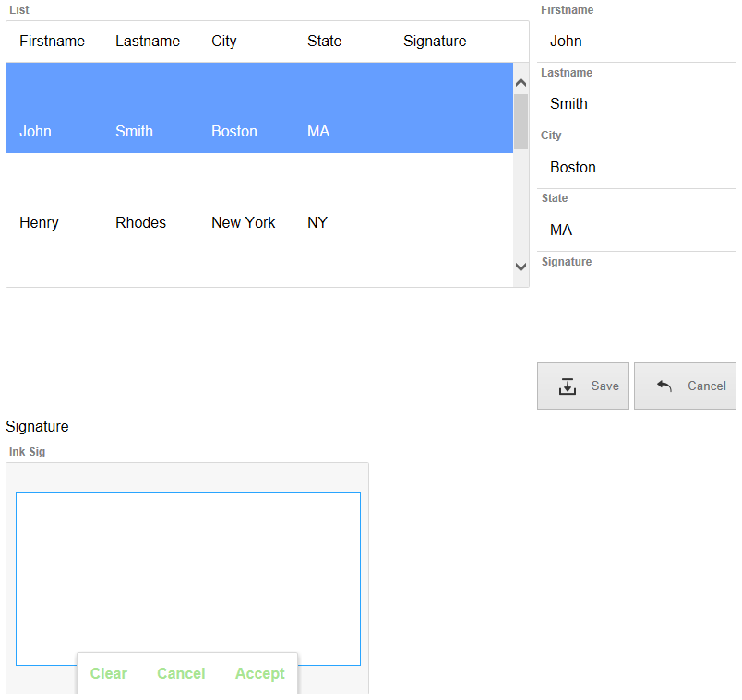Image resolution: width=742 pixels, height=700 pixels.
Task: Click the Rhodes cell in list
Action: pos(140,222)
